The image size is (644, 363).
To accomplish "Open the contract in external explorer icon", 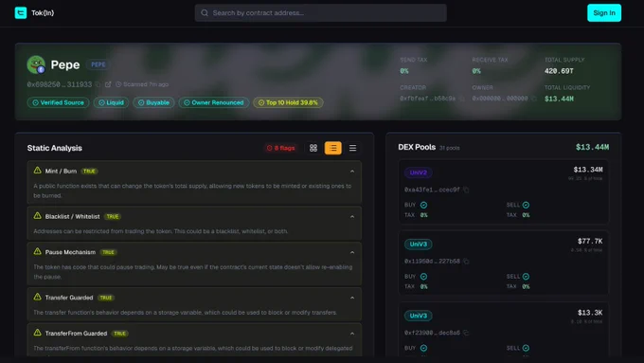I will tap(108, 84).
